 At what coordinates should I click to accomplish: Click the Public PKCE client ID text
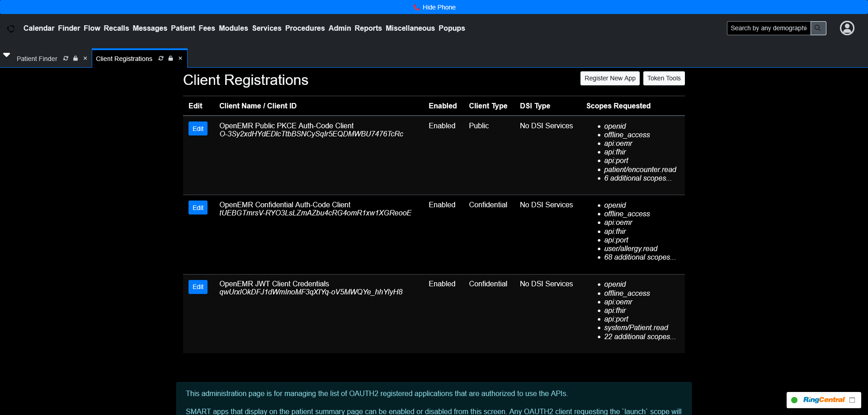311,134
